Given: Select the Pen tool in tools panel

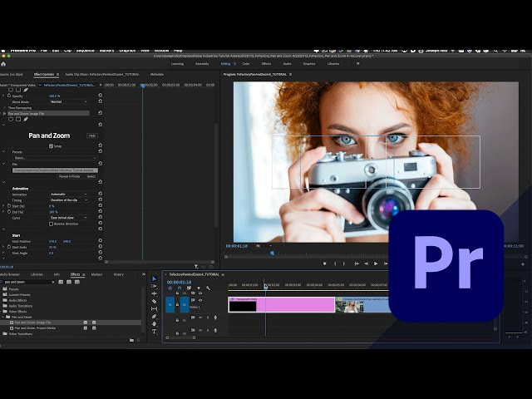Looking at the screenshot, I should click(154, 317).
